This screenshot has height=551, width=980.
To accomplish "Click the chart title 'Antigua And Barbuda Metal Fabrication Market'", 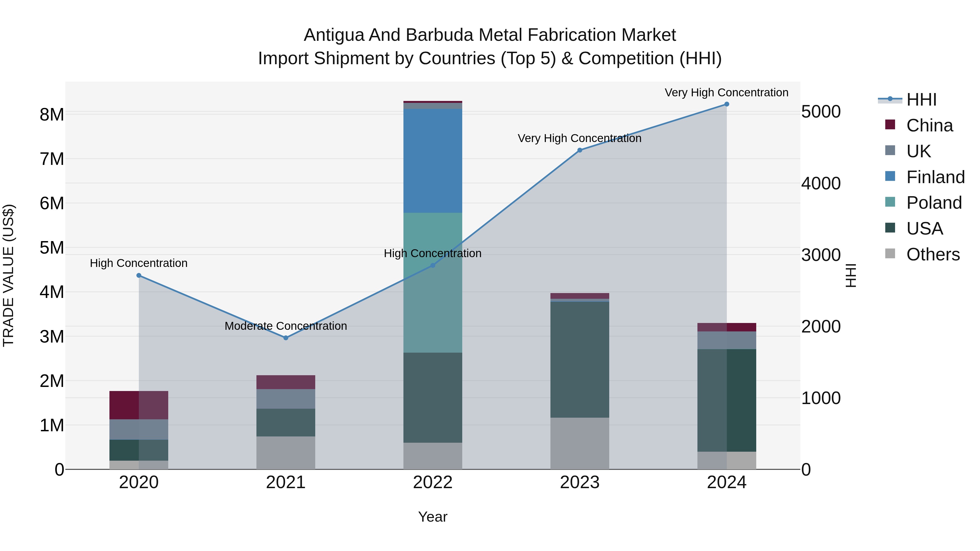I will [490, 35].
